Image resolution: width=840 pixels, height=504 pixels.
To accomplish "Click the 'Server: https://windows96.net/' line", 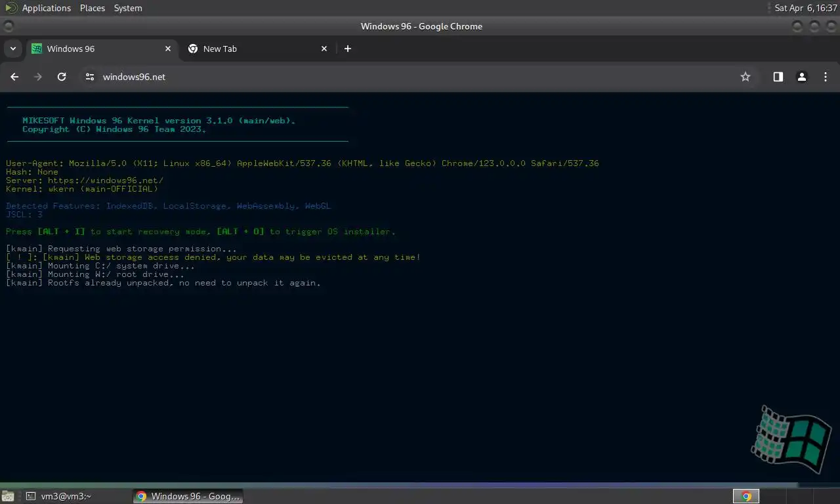I will 85,180.
